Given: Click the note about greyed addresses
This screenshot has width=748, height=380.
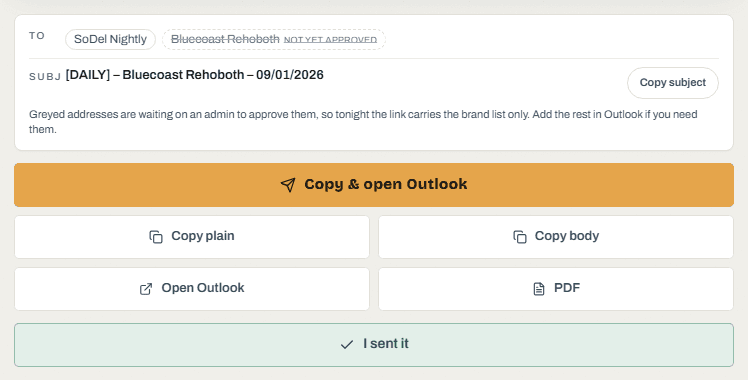Looking at the screenshot, I should [363, 122].
